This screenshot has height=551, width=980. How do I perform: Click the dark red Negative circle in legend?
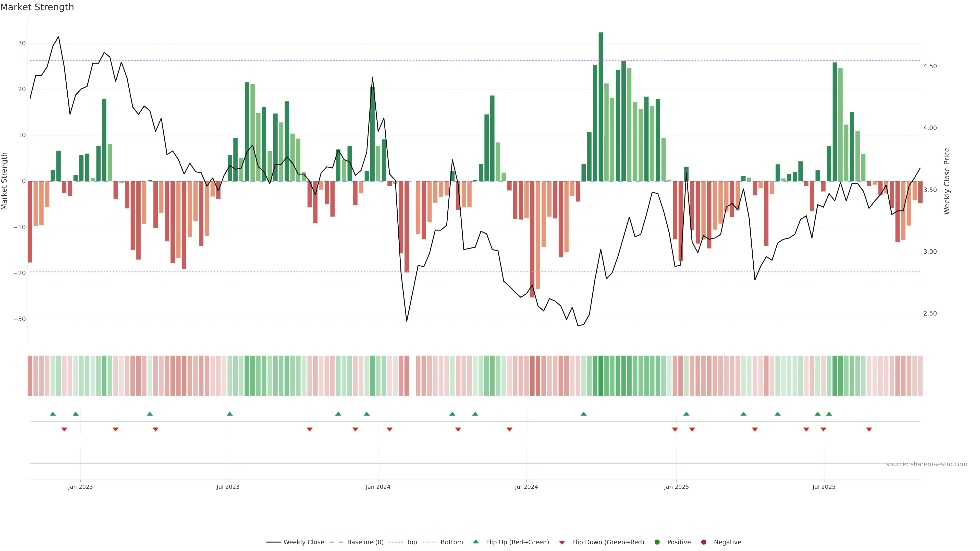tap(703, 542)
